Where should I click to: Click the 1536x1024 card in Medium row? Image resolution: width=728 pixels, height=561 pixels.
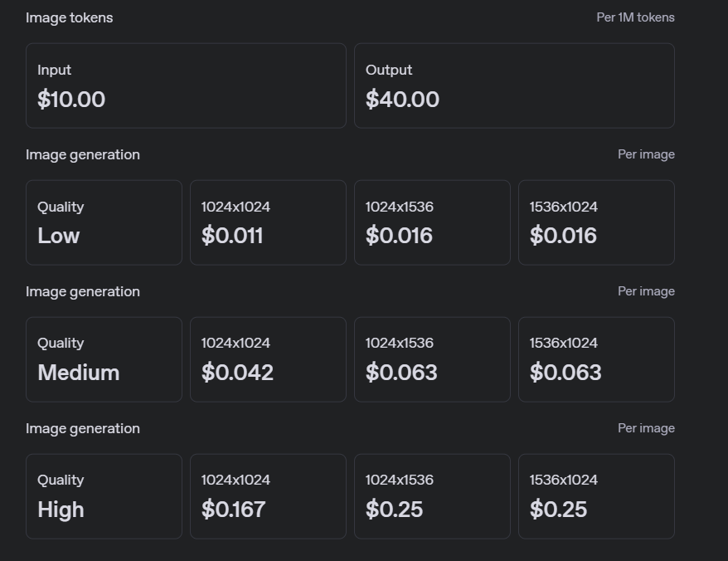pos(596,359)
